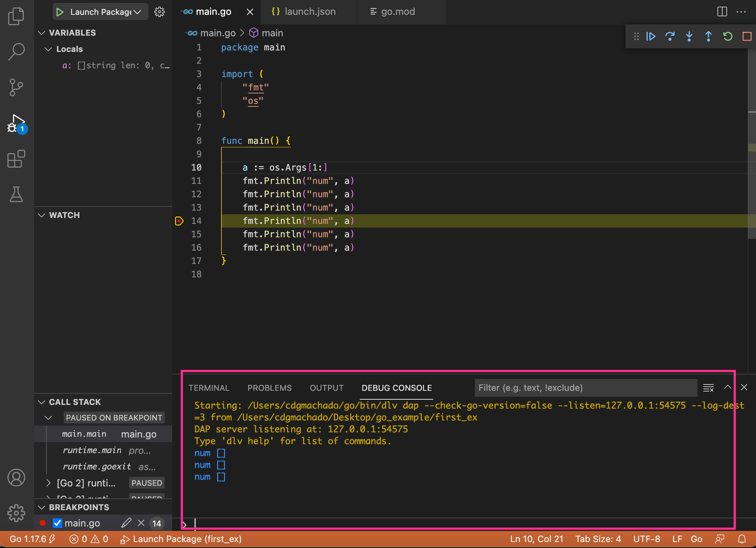
Task: Click Continue in debug toolbar
Action: coord(651,36)
